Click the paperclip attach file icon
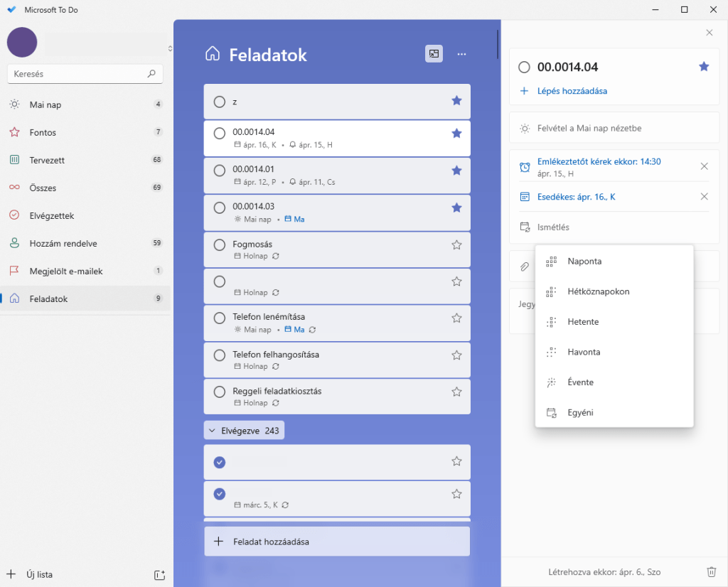This screenshot has width=728, height=587. point(525,266)
